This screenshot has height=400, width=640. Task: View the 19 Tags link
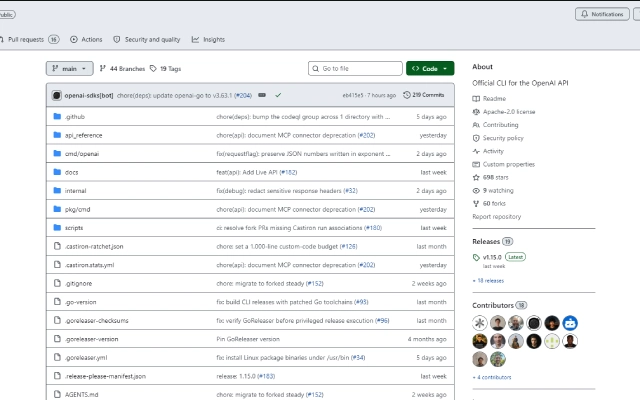click(x=165, y=69)
